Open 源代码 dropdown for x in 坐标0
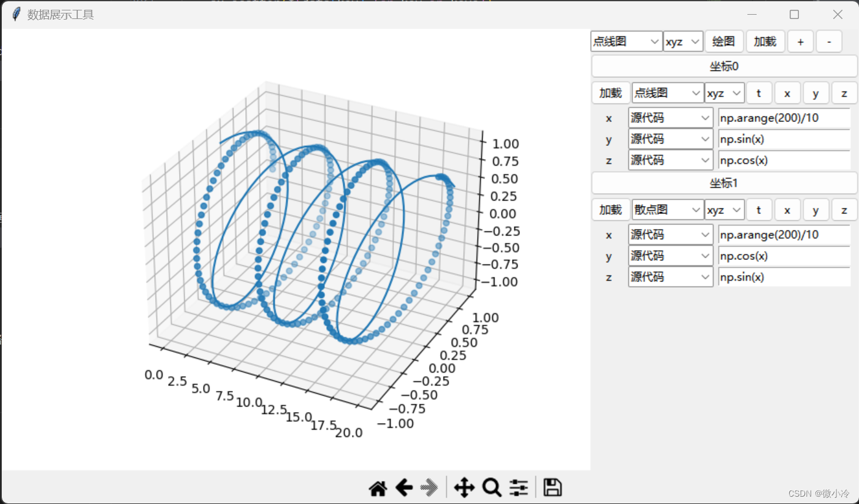Screen dimensions: 859x504 pos(671,118)
